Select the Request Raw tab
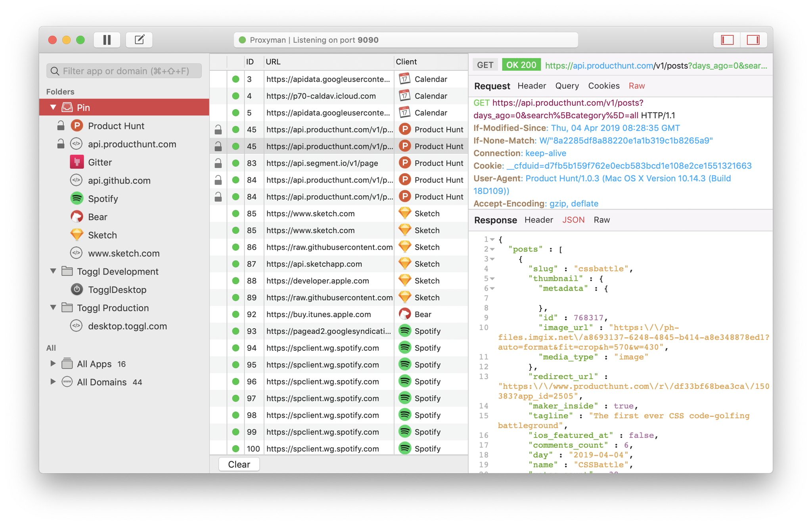812x525 pixels. pos(636,86)
